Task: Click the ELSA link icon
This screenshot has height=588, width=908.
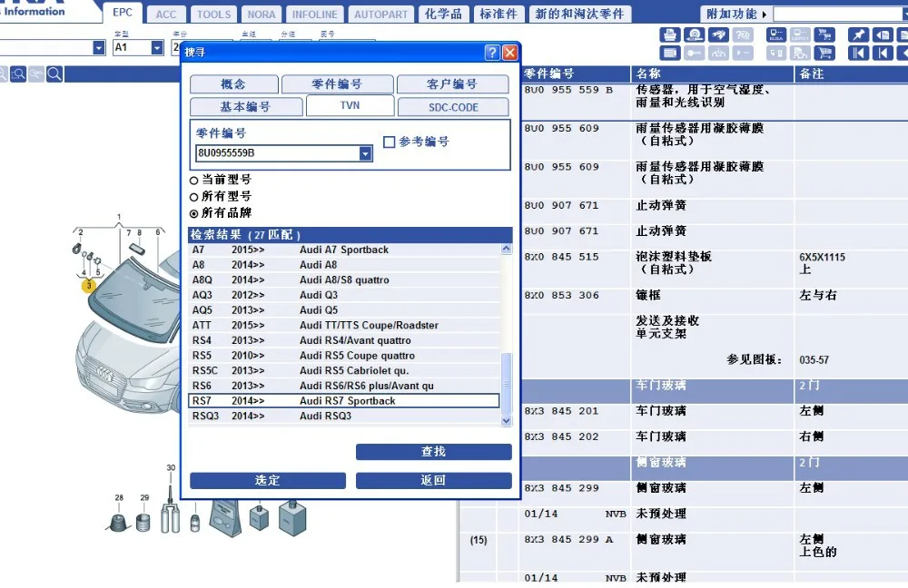Action: (x=776, y=34)
